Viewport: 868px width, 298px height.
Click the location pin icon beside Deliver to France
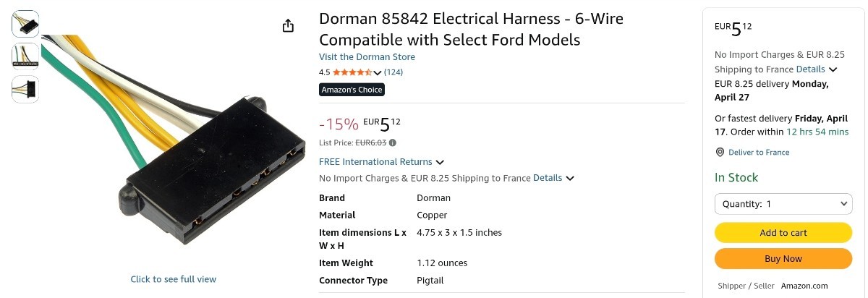click(720, 153)
